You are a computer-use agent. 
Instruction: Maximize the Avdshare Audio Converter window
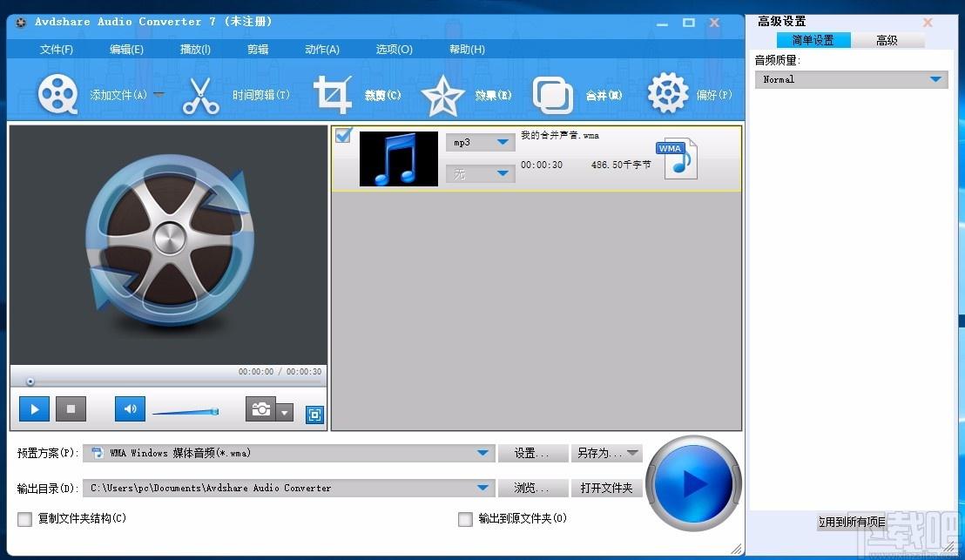pos(689,23)
